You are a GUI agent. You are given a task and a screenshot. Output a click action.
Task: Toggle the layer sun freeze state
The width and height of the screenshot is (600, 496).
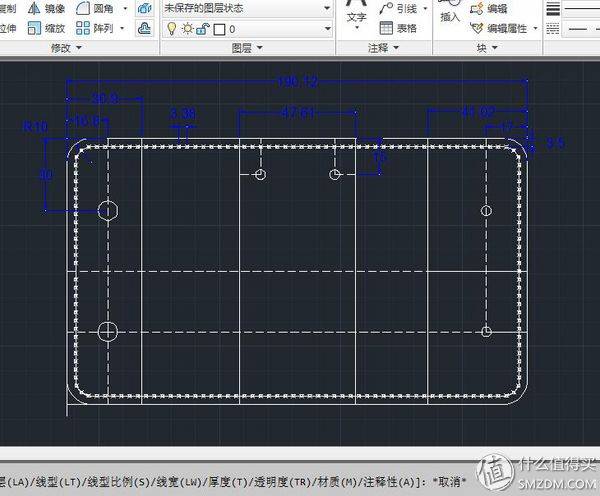coord(188,29)
